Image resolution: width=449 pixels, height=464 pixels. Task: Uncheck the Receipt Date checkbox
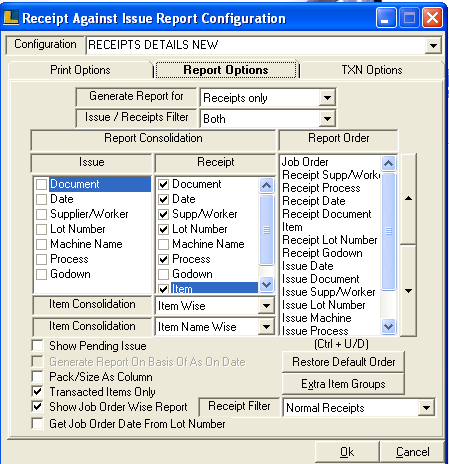163,199
